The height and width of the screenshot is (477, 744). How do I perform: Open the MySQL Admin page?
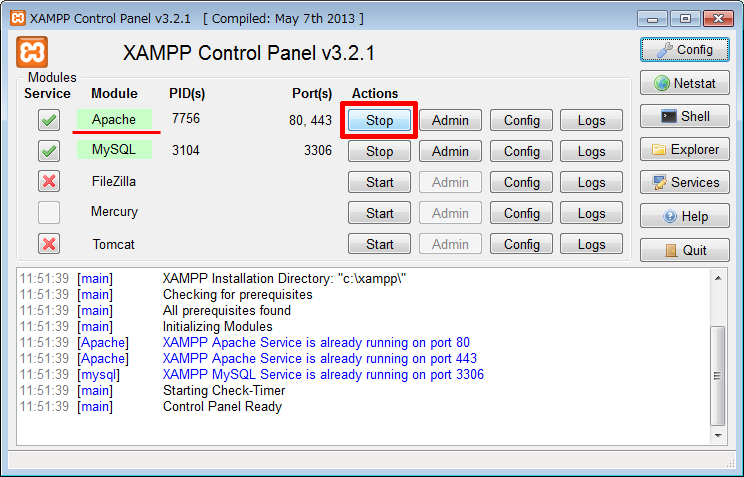click(450, 151)
